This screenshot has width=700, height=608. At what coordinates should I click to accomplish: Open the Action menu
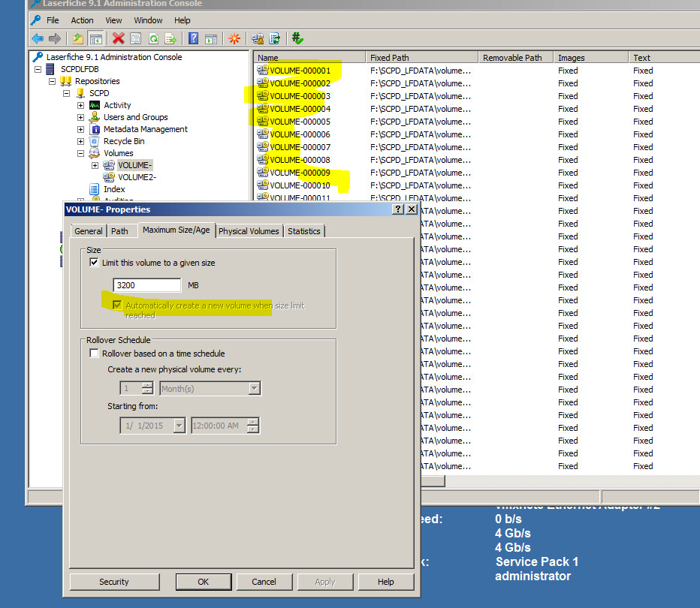[x=82, y=20]
